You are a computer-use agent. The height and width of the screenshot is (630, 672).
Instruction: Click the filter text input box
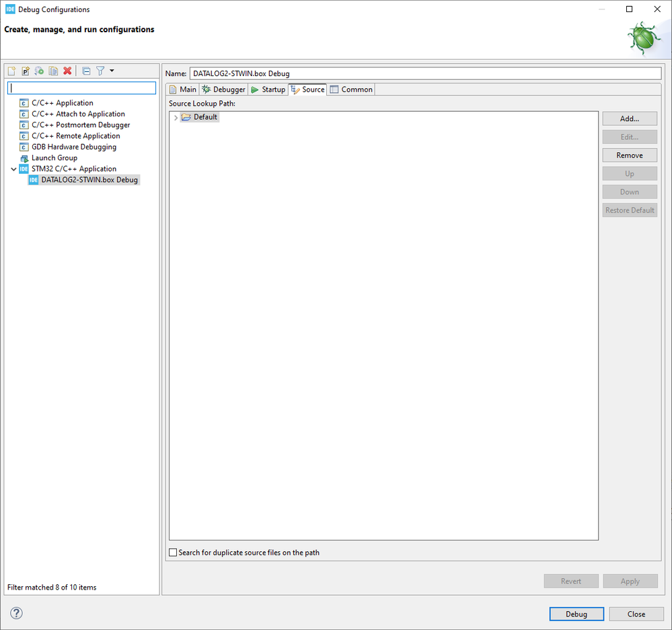pyautogui.click(x=82, y=88)
